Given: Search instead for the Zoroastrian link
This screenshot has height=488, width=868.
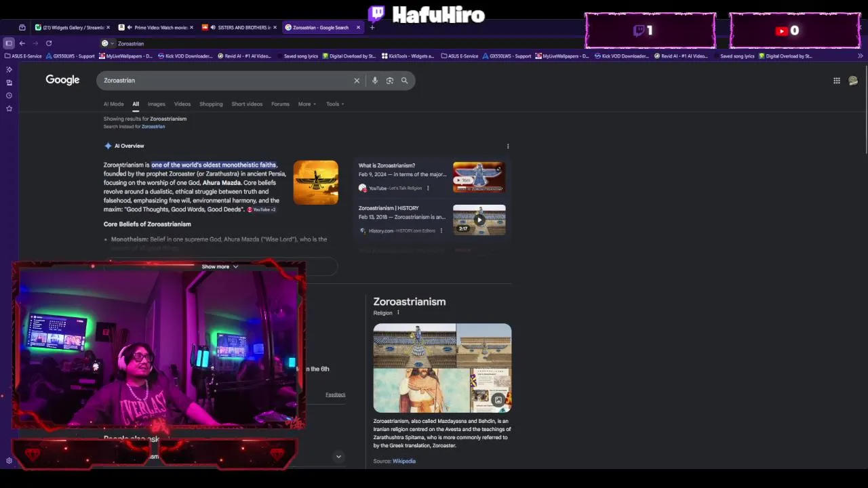Looking at the screenshot, I should pyautogui.click(x=153, y=126).
